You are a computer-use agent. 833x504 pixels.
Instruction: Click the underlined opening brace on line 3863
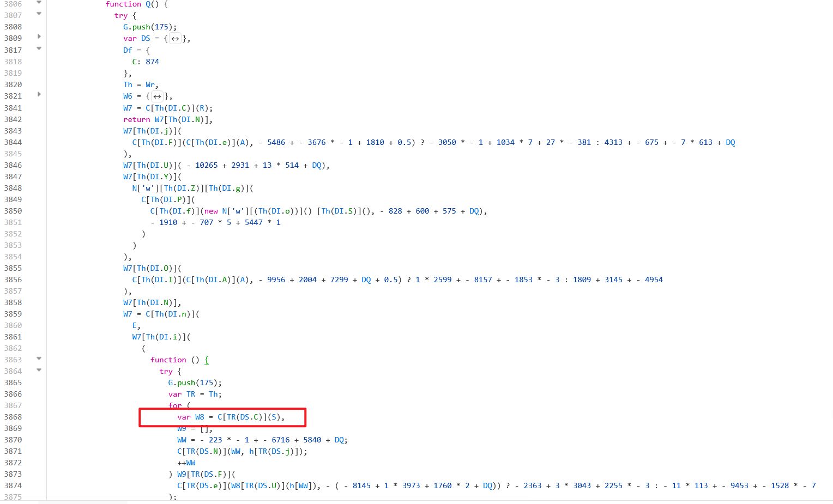(206, 360)
